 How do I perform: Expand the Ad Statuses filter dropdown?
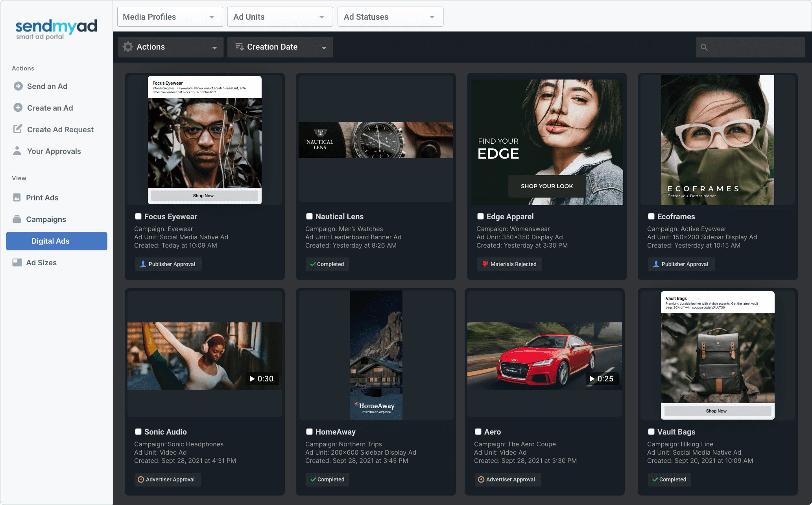(390, 17)
